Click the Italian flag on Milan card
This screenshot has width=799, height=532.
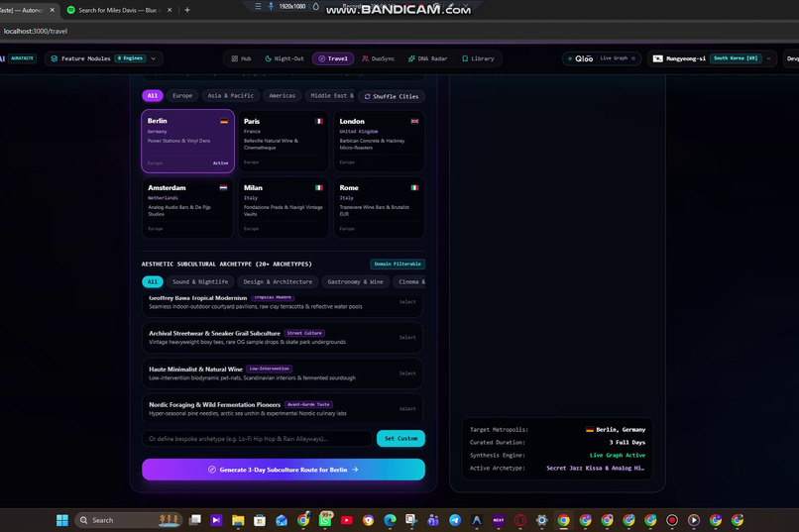tap(319, 188)
